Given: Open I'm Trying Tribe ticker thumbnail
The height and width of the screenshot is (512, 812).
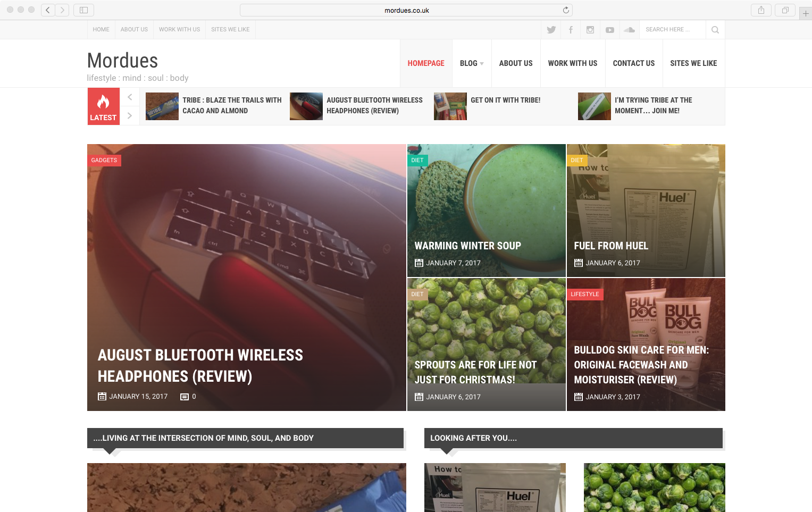Looking at the screenshot, I should (x=595, y=106).
